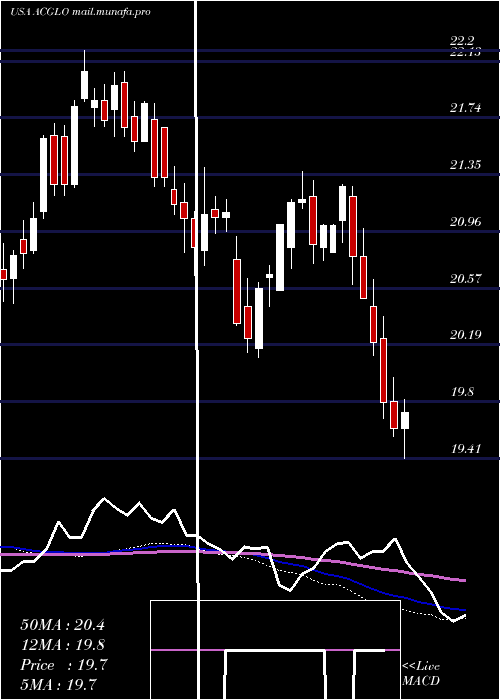
Task: Click the '<<Live MACD' label
Action: click(421, 674)
